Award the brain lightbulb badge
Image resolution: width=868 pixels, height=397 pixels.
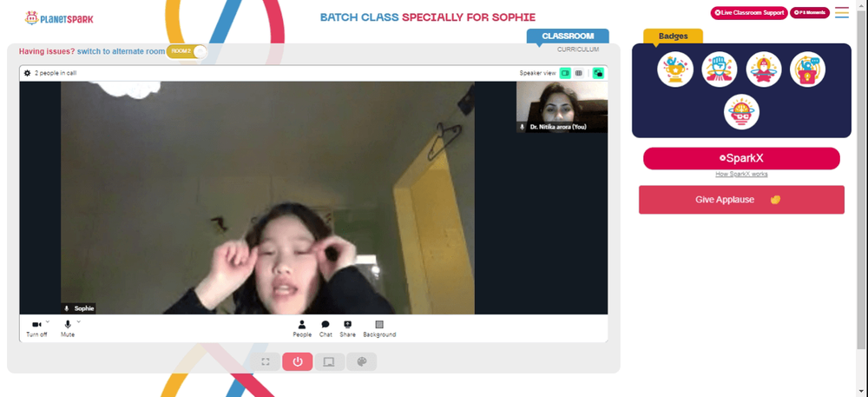click(x=742, y=112)
